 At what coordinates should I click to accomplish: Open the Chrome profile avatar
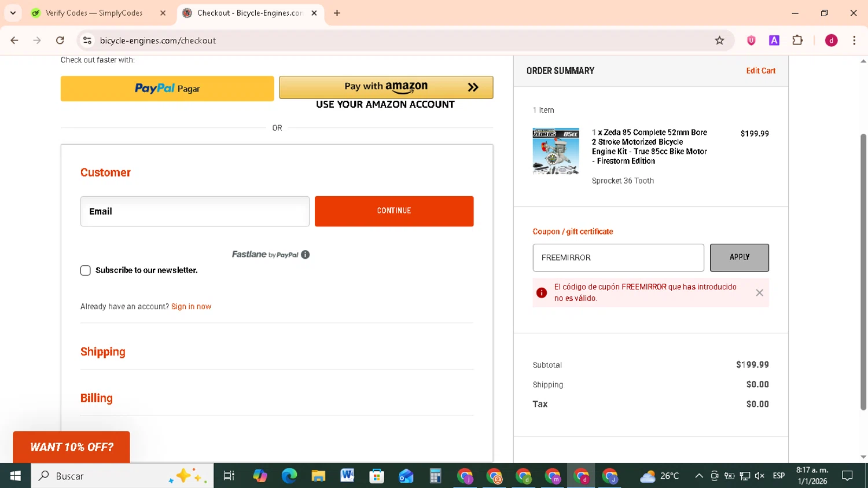point(831,41)
